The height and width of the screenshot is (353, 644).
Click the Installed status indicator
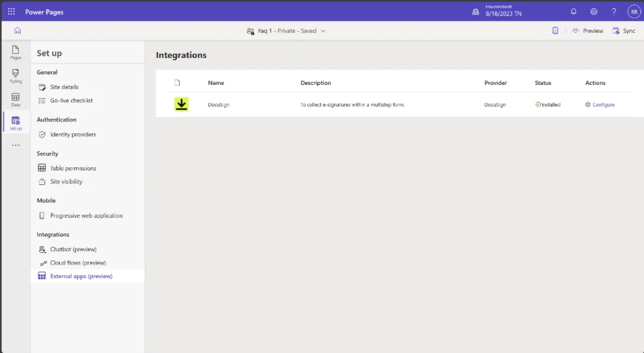point(548,105)
